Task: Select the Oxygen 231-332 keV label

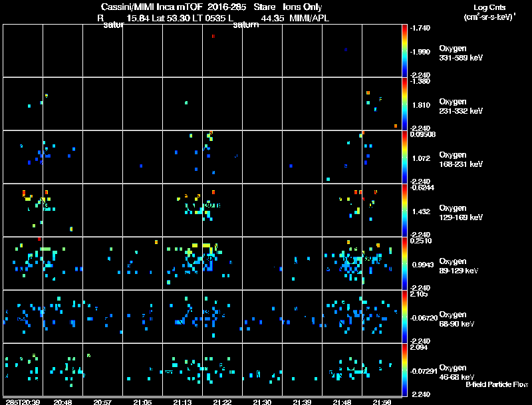Action: click(461, 106)
